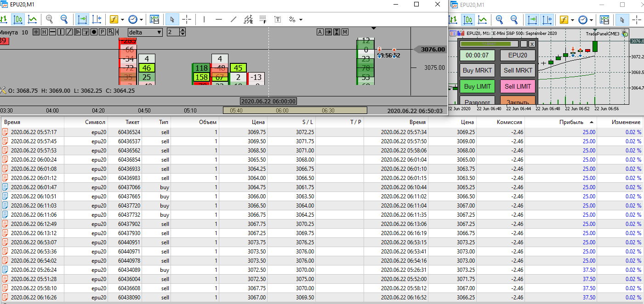
Task: Increase the cluster value with up arrow
Action: (182, 30)
